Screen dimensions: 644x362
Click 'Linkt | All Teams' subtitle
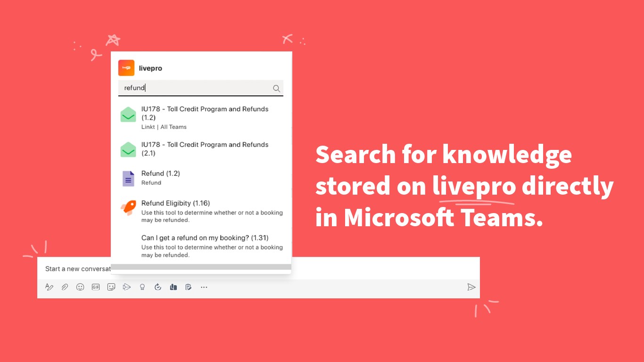click(x=164, y=127)
